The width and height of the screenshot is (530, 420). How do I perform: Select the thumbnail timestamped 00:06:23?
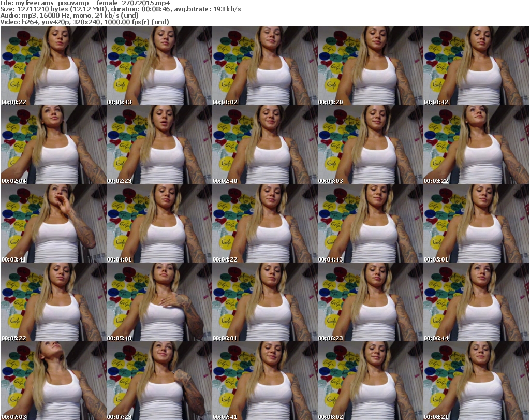point(371,302)
